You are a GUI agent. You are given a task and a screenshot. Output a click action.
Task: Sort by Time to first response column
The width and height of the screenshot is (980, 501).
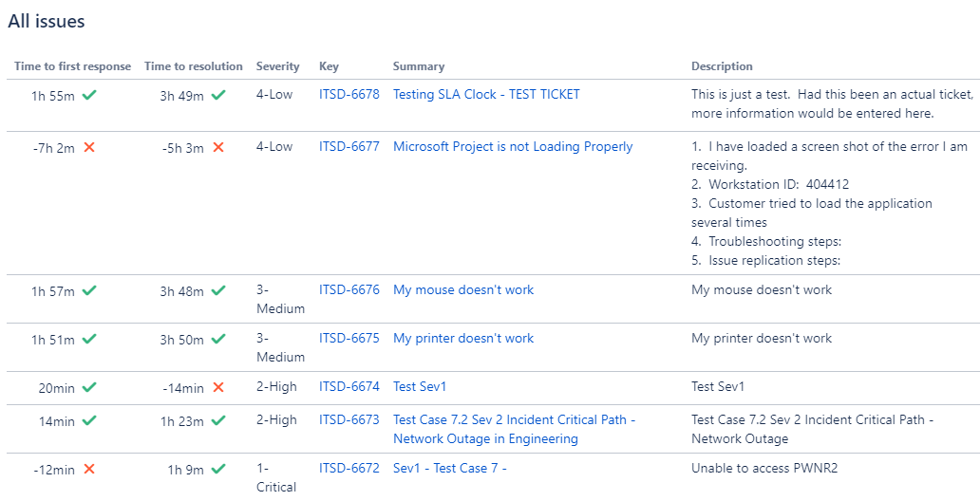(72, 66)
